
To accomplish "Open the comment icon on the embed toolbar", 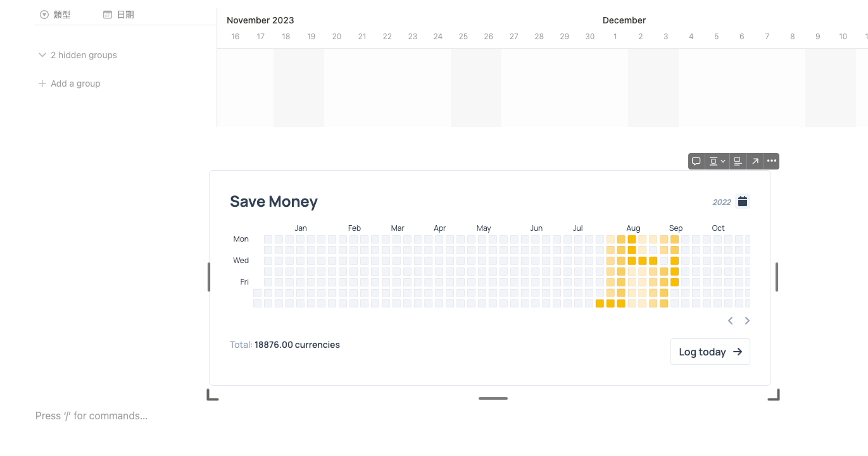I will [x=696, y=161].
